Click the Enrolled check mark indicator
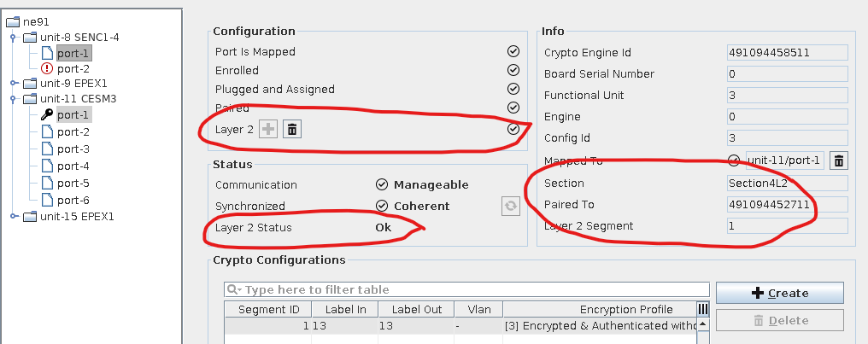The width and height of the screenshot is (868, 344). pos(513,70)
